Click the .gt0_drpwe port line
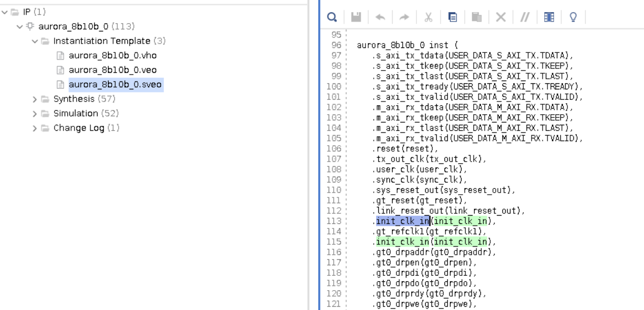The width and height of the screenshot is (644, 310). coord(425,304)
